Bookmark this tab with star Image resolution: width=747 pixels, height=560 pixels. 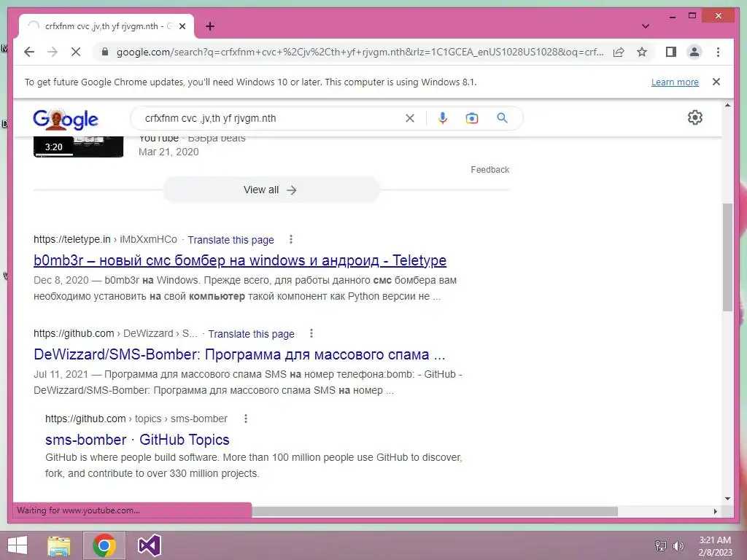pyautogui.click(x=642, y=52)
